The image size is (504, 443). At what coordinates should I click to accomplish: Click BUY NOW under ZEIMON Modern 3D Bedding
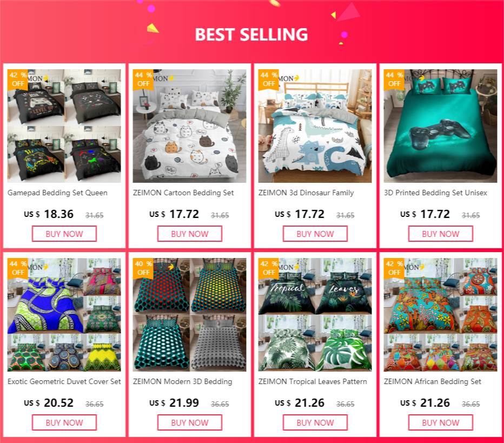point(190,422)
